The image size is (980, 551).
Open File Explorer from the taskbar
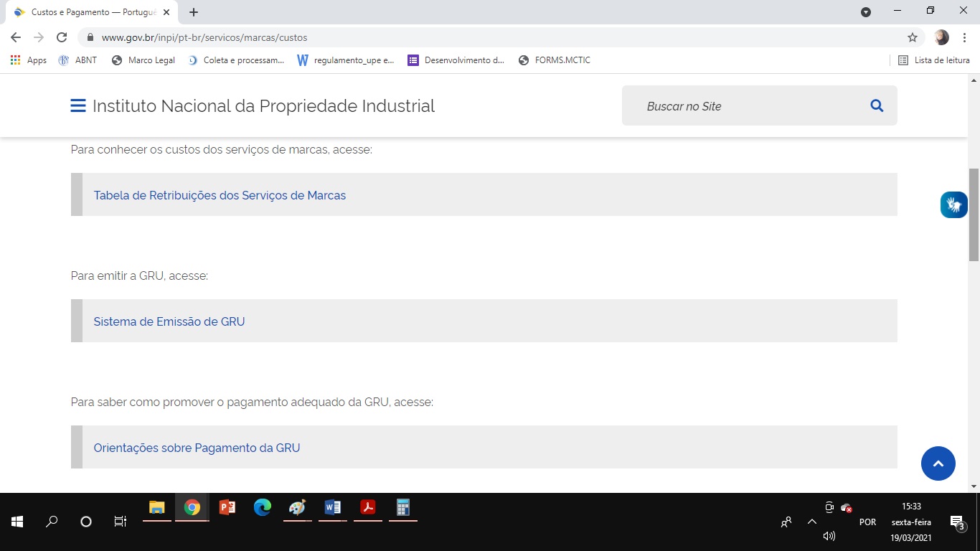point(157,508)
